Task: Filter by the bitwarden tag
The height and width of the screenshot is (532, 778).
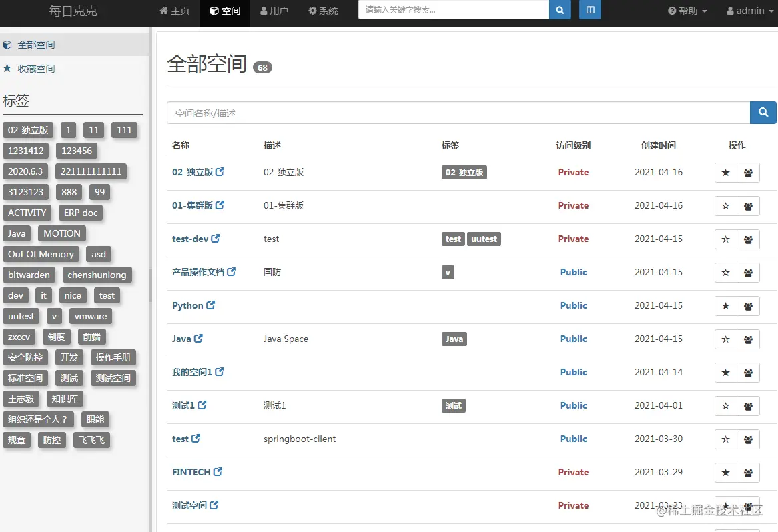Action: point(29,275)
